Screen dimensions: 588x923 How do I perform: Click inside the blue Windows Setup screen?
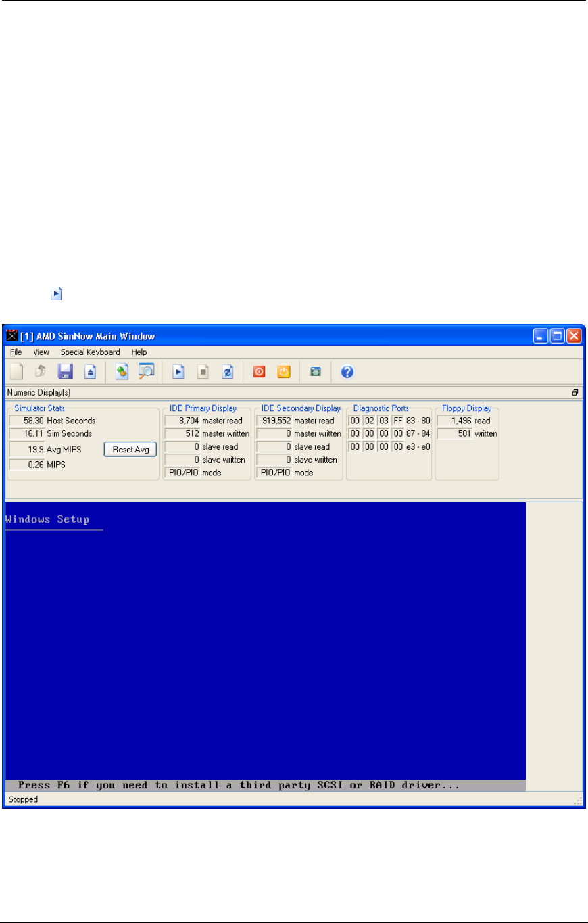[x=265, y=642]
